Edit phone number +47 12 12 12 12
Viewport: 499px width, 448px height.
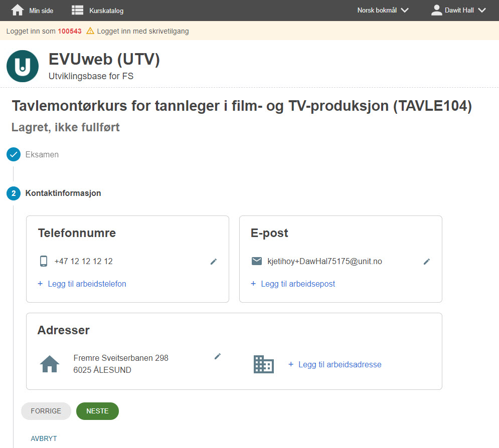214,262
